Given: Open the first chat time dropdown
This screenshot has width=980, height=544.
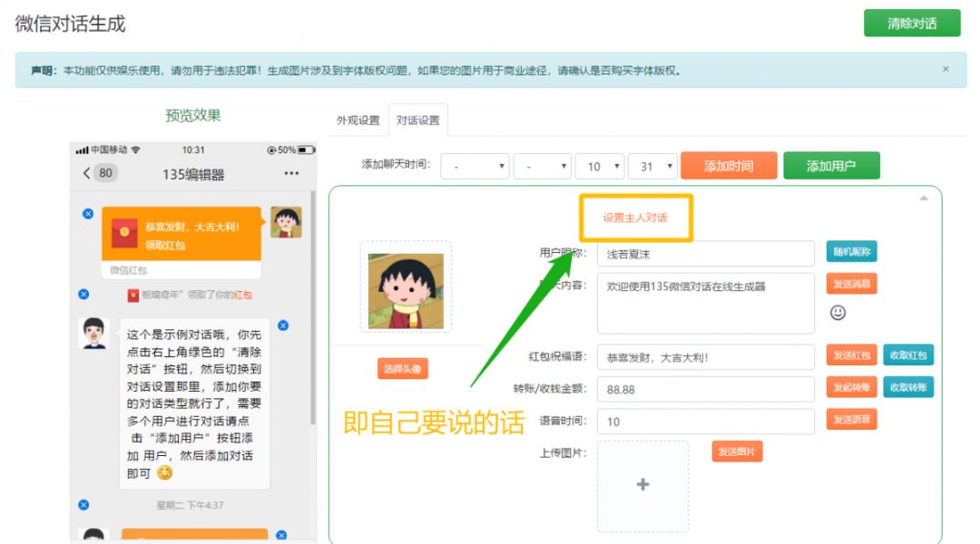Looking at the screenshot, I should point(475,166).
